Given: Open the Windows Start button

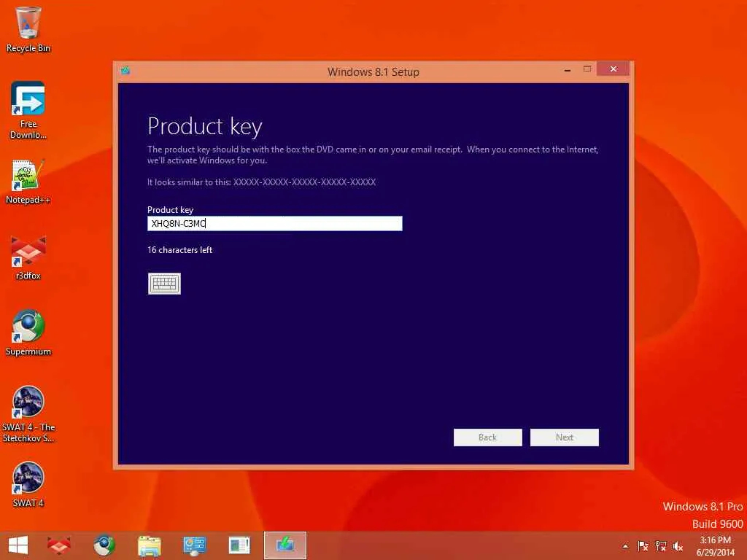Looking at the screenshot, I should coord(18,545).
